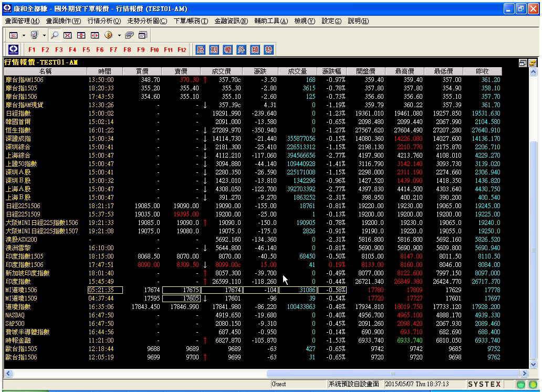
Task: Click the gold dollar coin icon
Action: tap(108, 35)
